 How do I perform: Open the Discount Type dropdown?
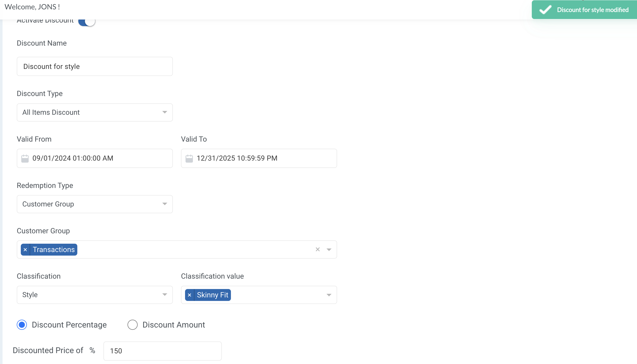pos(95,112)
